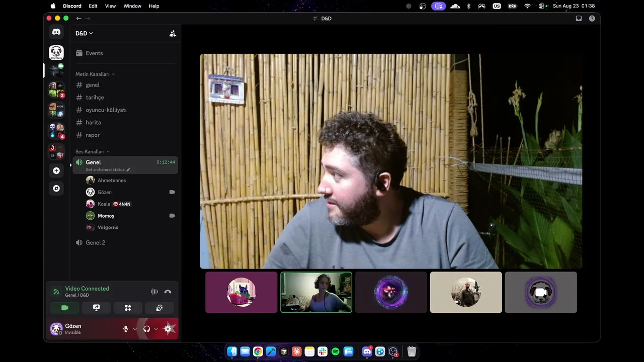The width and height of the screenshot is (644, 362).
Task: Open headphone output options arrow
Action: (156, 329)
